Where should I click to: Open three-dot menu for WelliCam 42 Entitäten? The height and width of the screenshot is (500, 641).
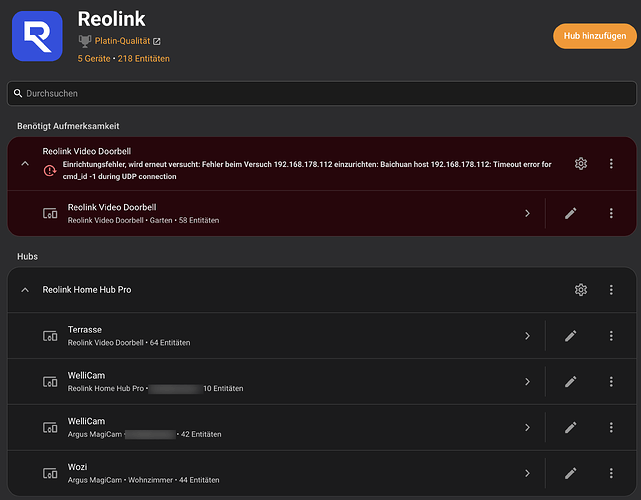coord(611,427)
